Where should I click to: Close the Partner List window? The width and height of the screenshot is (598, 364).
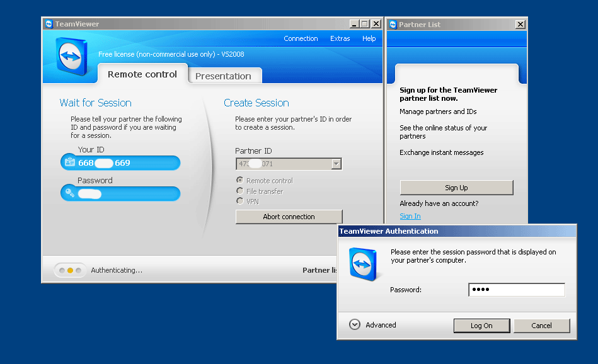[x=520, y=25]
